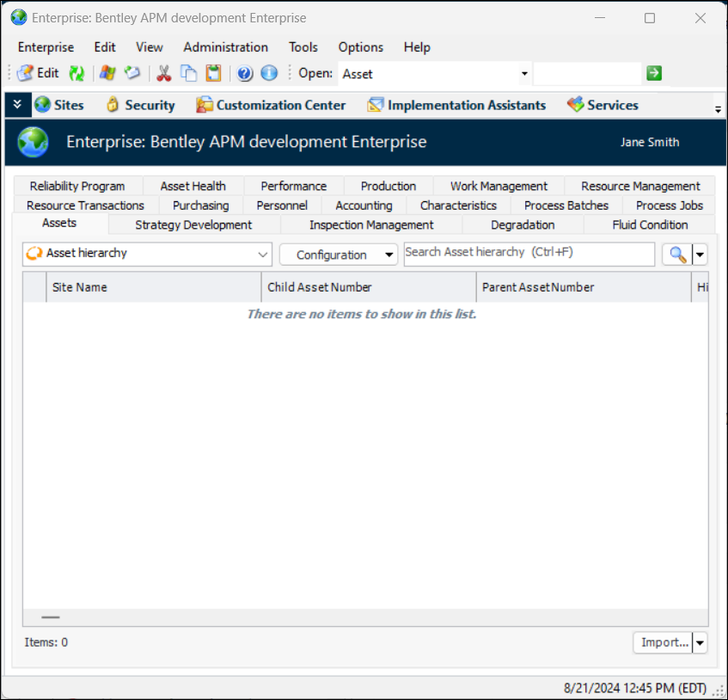
Task: Open the Enterprise menu
Action: tap(46, 47)
